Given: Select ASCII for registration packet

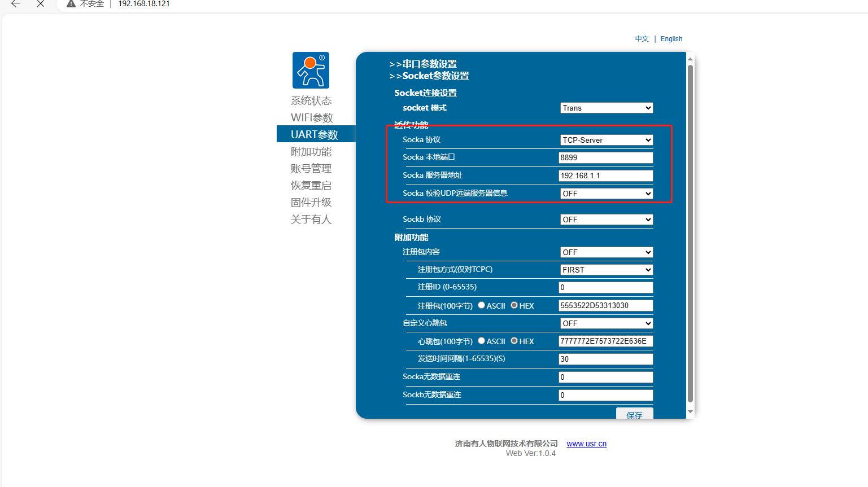Looking at the screenshot, I should pos(481,305).
